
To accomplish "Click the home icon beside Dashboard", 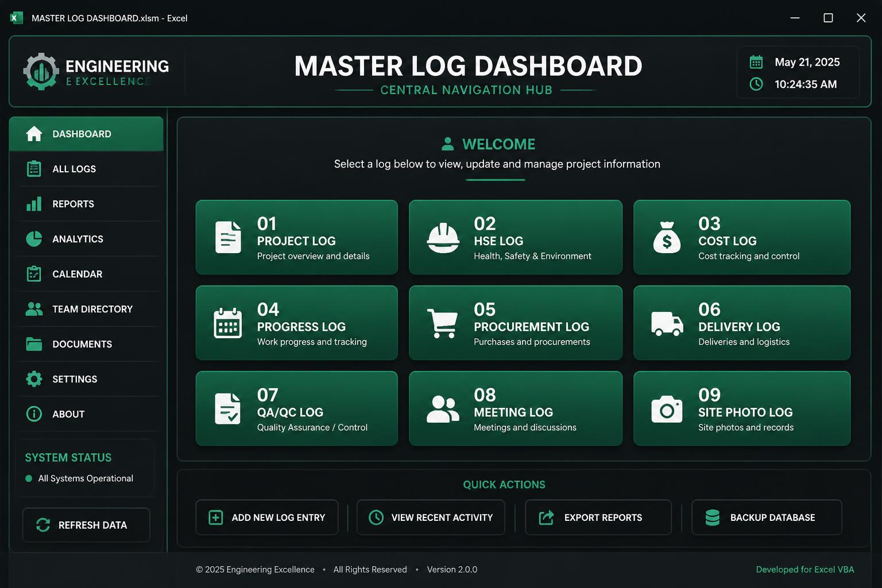I will 34,134.
